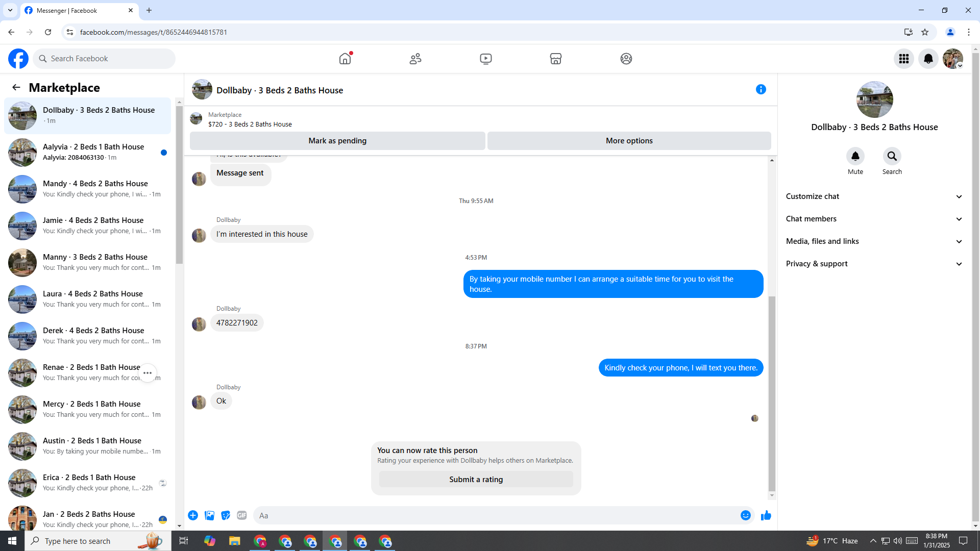Open the Manny 3 Beds 2 Baths conversation
The height and width of the screenshot is (551, 980).
click(x=87, y=263)
